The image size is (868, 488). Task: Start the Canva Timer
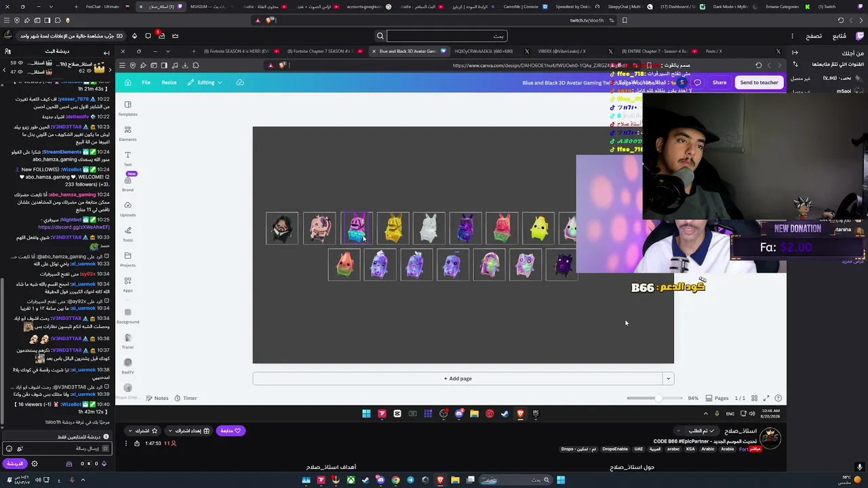click(x=186, y=399)
